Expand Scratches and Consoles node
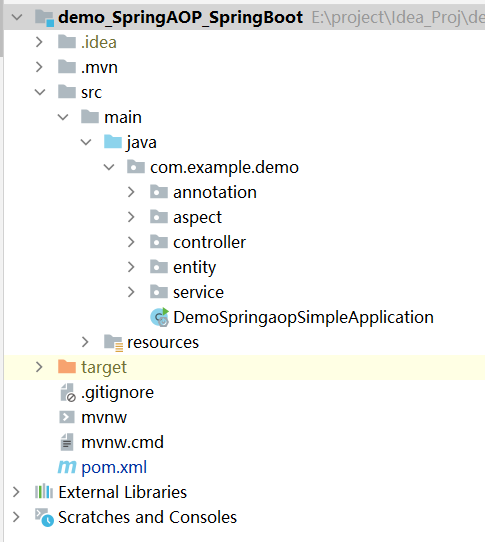 [16, 517]
